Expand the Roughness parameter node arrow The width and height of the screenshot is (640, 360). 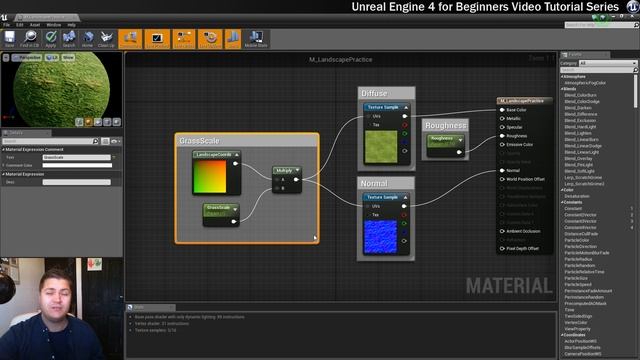[x=460, y=140]
